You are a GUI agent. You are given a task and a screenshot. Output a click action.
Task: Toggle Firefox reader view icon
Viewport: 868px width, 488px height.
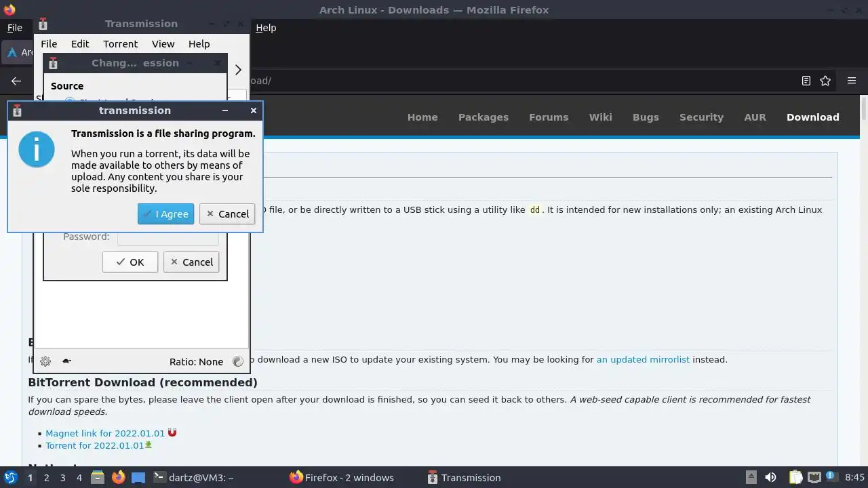pos(806,81)
